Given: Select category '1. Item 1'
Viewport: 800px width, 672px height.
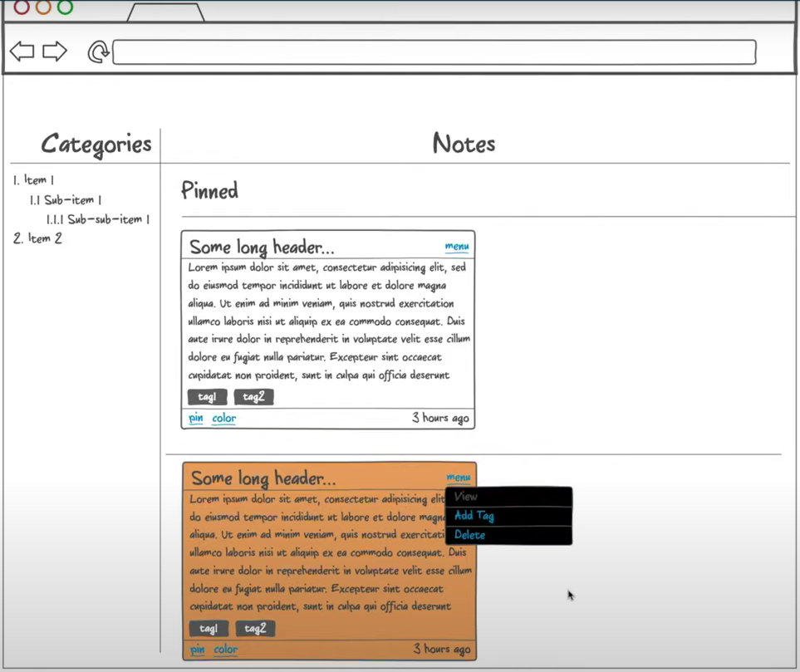Looking at the screenshot, I should 34,180.
